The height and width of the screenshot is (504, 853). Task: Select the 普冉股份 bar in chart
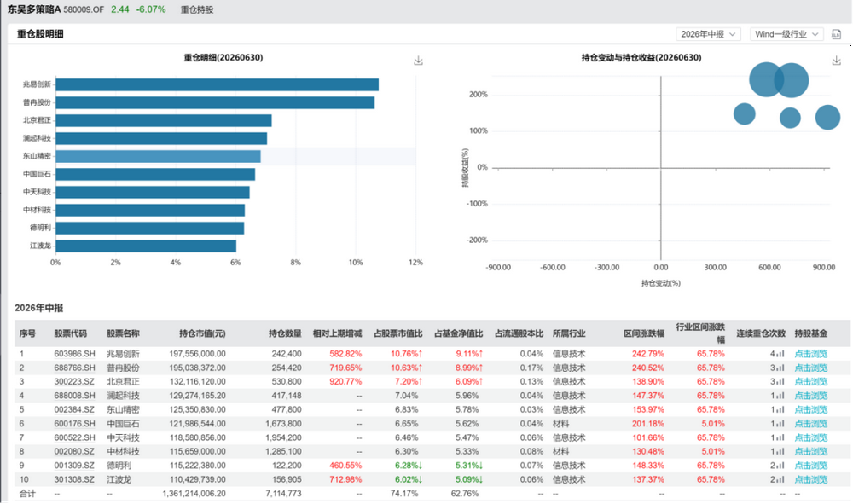[x=215, y=102]
